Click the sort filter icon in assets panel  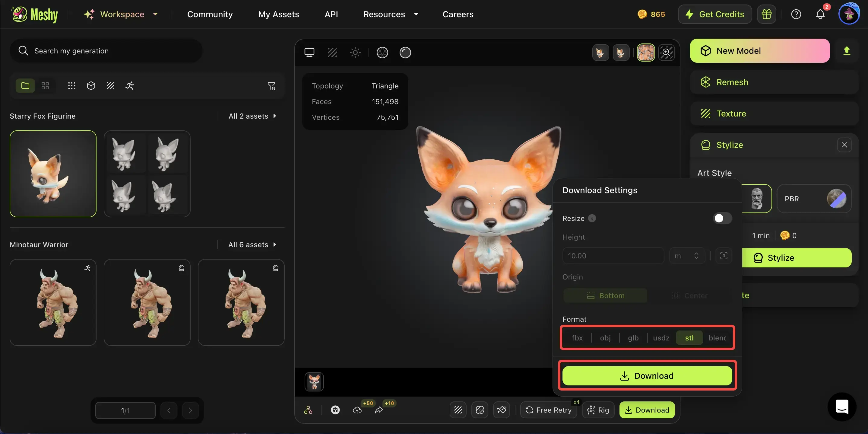coord(271,86)
